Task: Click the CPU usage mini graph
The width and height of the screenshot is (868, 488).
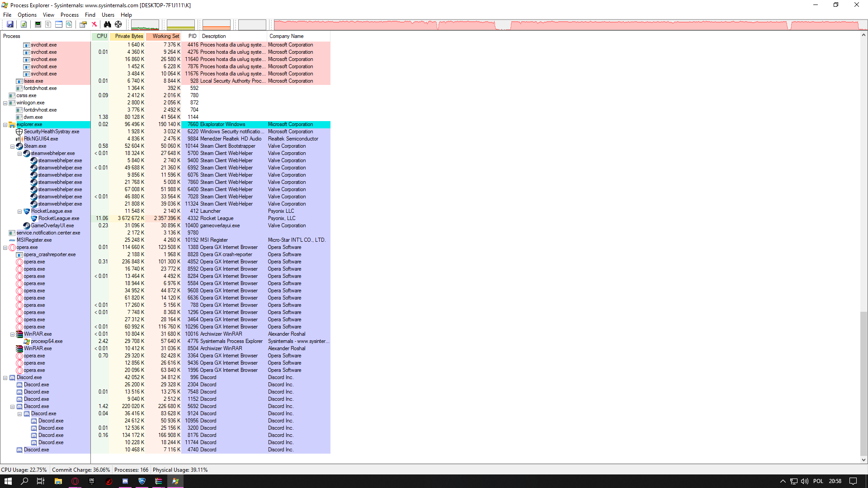Action: [x=145, y=25]
